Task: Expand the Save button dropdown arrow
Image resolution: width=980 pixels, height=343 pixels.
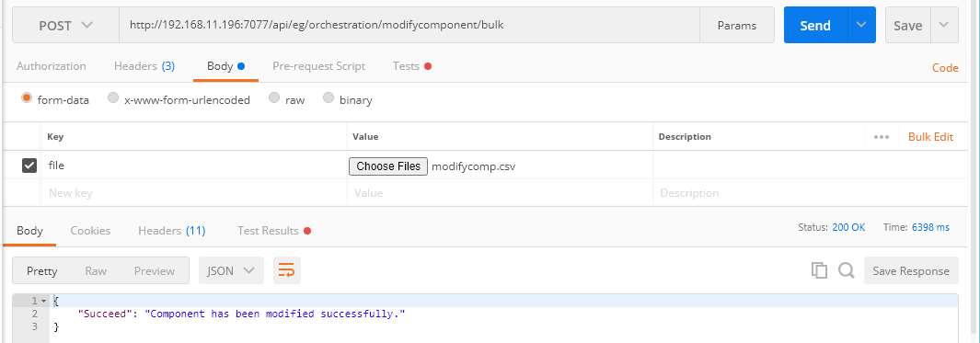Action: coord(944,25)
